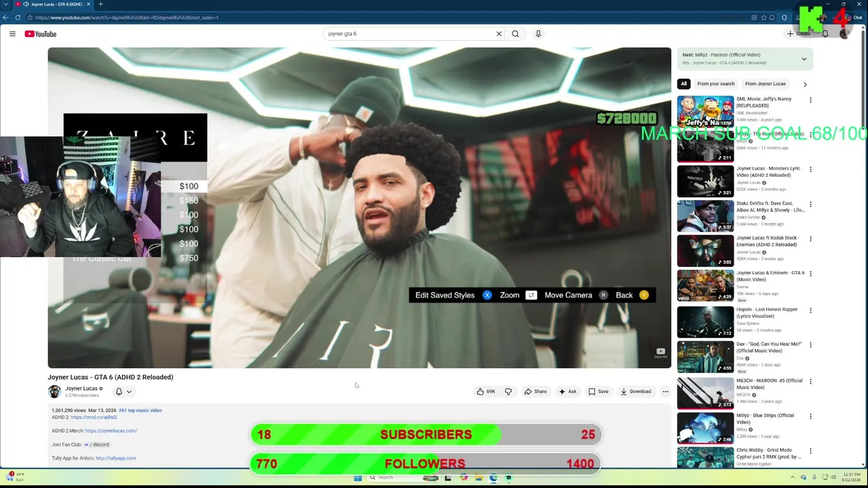
Task: Open a new browser tab
Action: pyautogui.click(x=100, y=4)
